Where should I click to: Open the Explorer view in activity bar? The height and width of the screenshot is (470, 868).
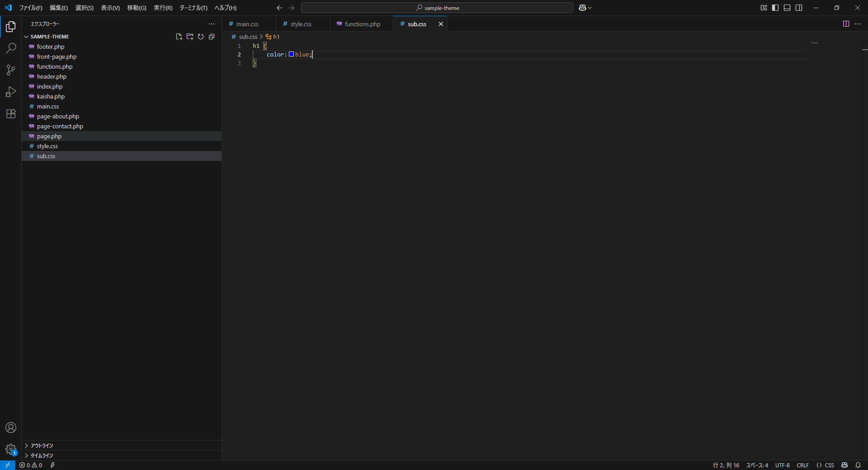(11, 27)
